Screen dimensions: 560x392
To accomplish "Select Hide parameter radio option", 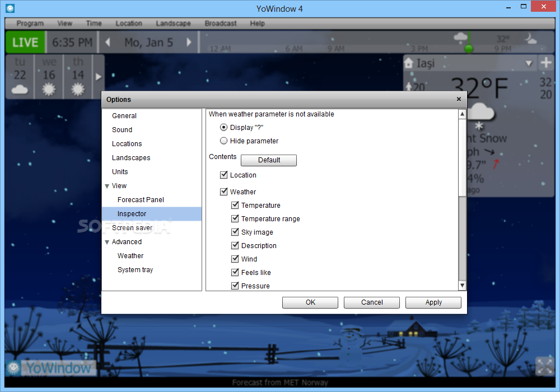I will (x=223, y=141).
